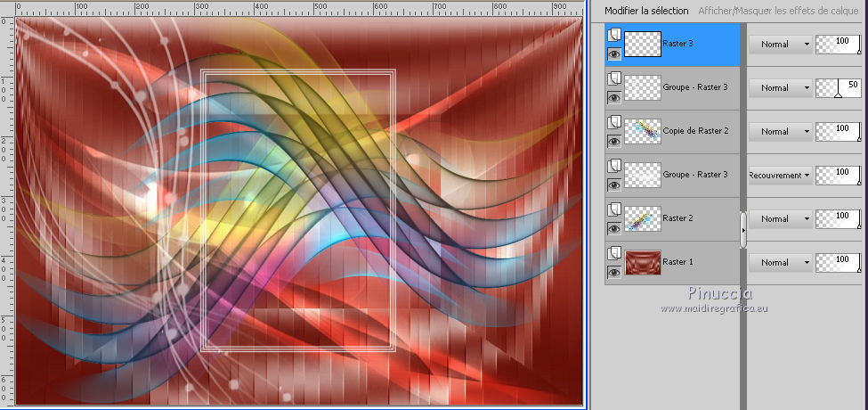The height and width of the screenshot is (410, 868).
Task: Expand the layers panel side arrow handle
Action: click(743, 229)
